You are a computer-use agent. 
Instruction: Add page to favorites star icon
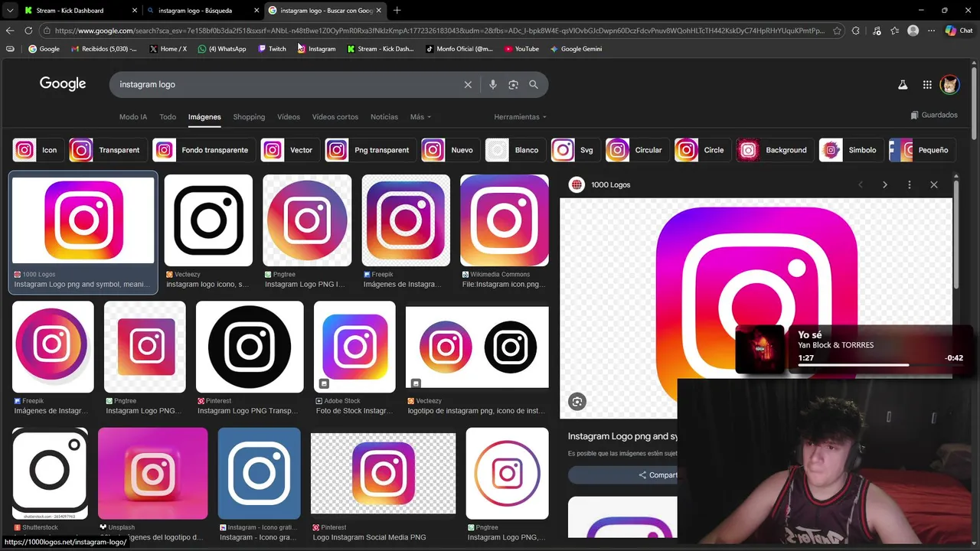837,31
